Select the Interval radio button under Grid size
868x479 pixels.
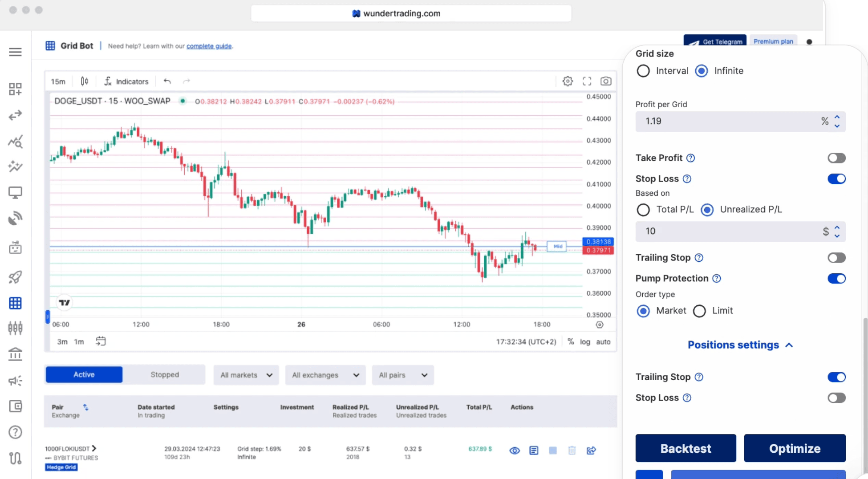643,70
